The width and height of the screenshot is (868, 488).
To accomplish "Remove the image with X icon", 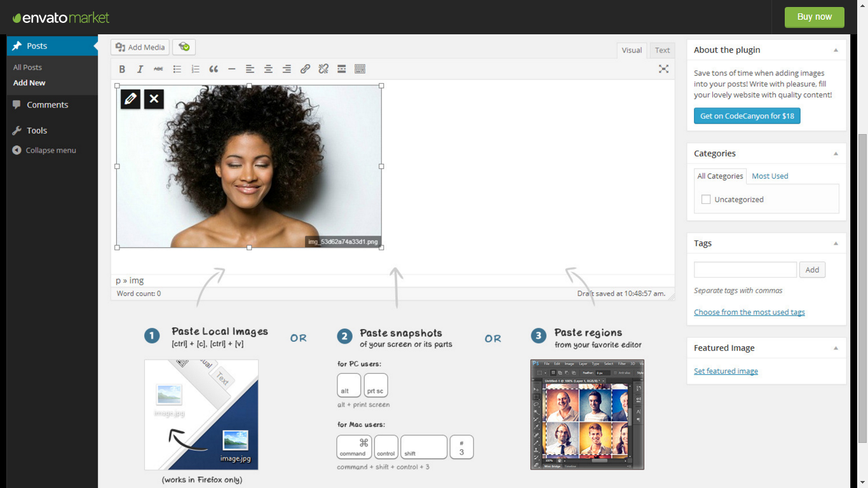I will click(x=154, y=99).
